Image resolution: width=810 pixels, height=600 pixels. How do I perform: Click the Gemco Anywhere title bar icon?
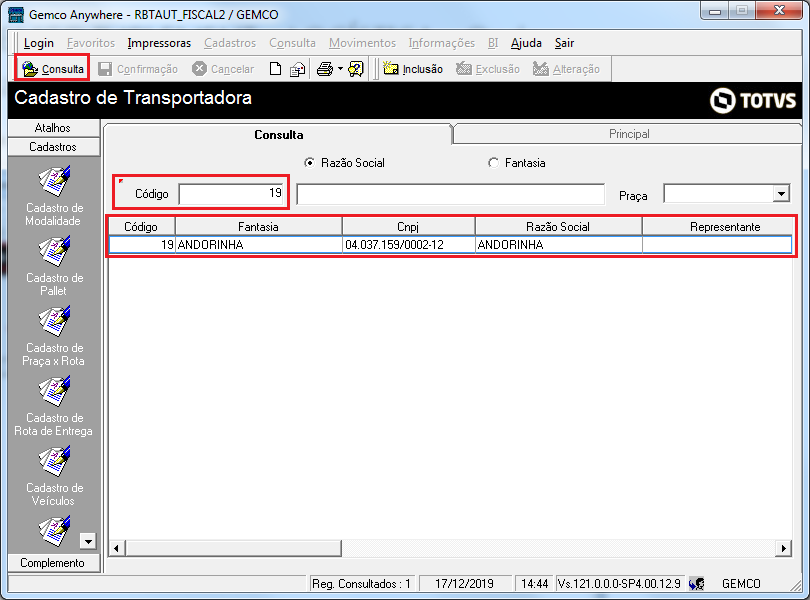point(16,14)
